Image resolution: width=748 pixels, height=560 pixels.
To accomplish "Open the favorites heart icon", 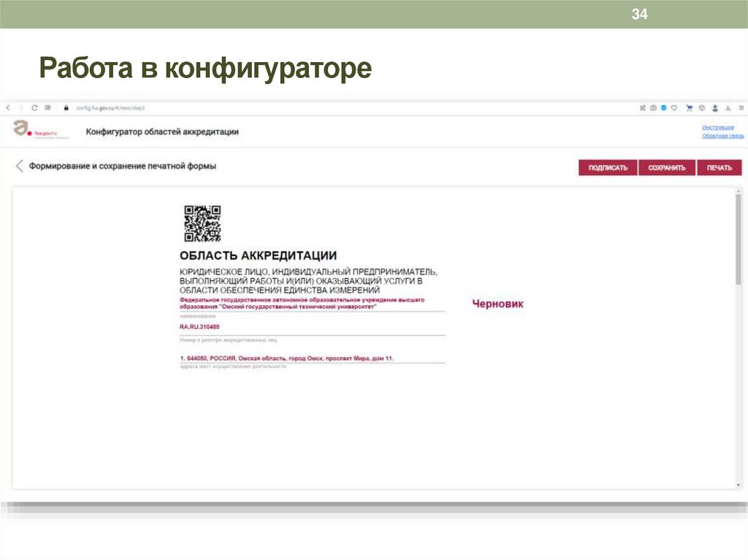I will click(675, 108).
